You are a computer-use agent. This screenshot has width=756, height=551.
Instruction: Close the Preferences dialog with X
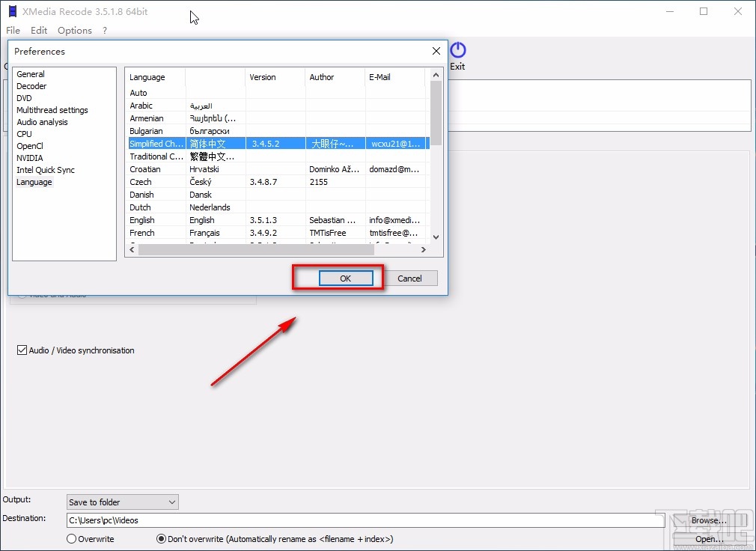(436, 51)
